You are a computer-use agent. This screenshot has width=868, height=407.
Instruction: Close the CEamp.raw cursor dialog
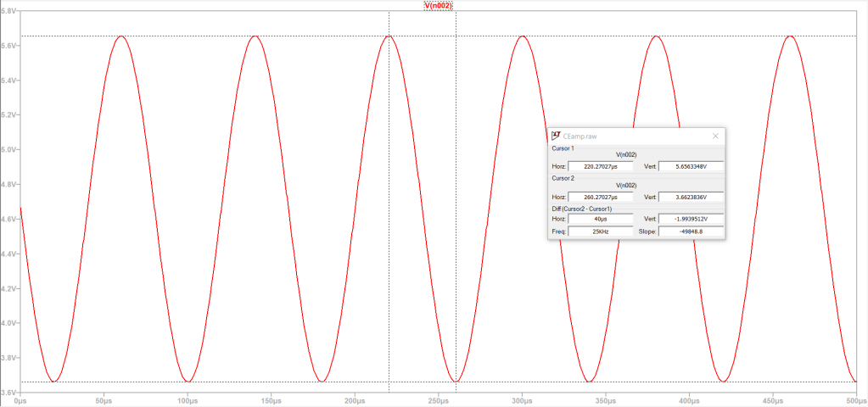(x=714, y=136)
